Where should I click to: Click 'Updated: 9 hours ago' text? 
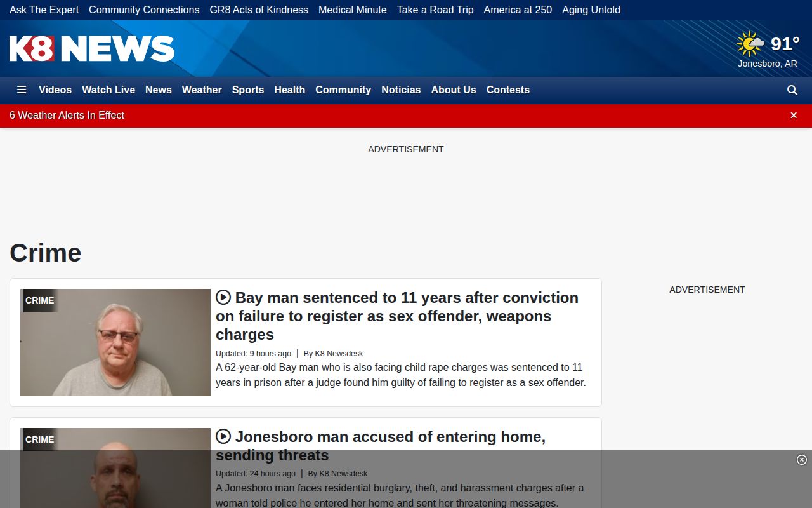coord(254,354)
